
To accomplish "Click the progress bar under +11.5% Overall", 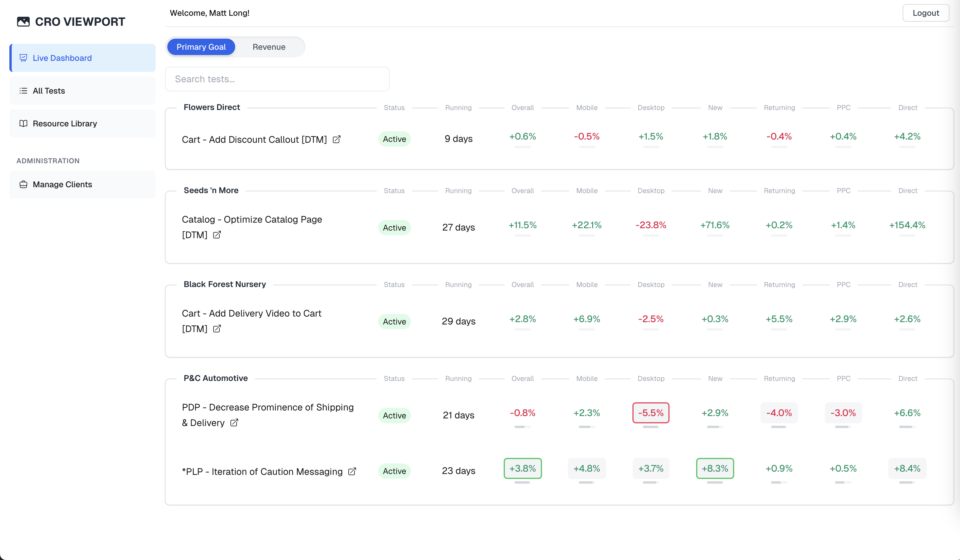I will (522, 236).
